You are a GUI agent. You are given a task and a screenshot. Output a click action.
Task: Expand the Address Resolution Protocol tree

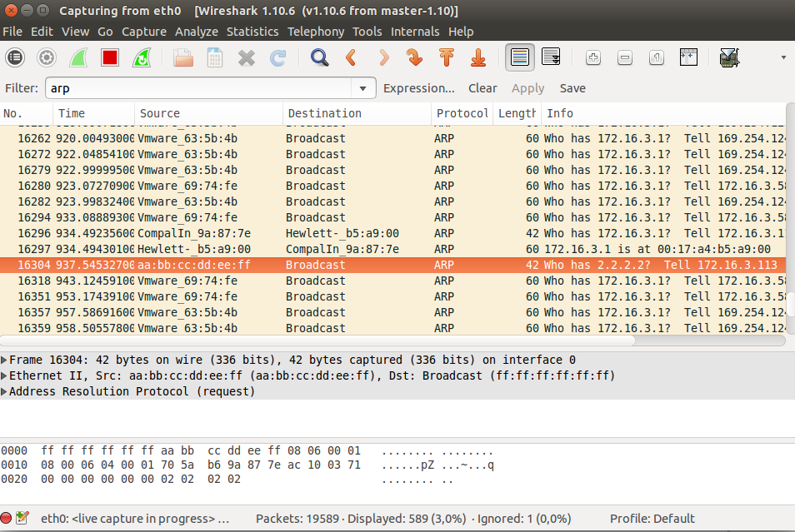[5, 392]
